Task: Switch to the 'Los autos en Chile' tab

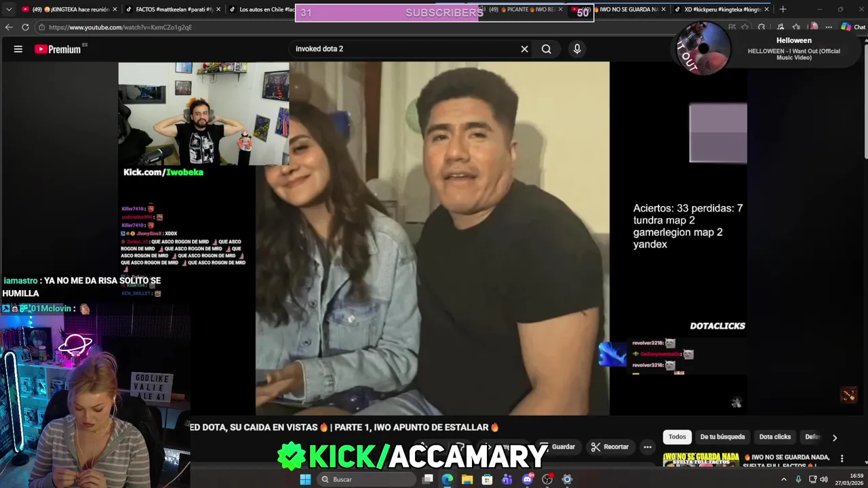Action: [261, 9]
